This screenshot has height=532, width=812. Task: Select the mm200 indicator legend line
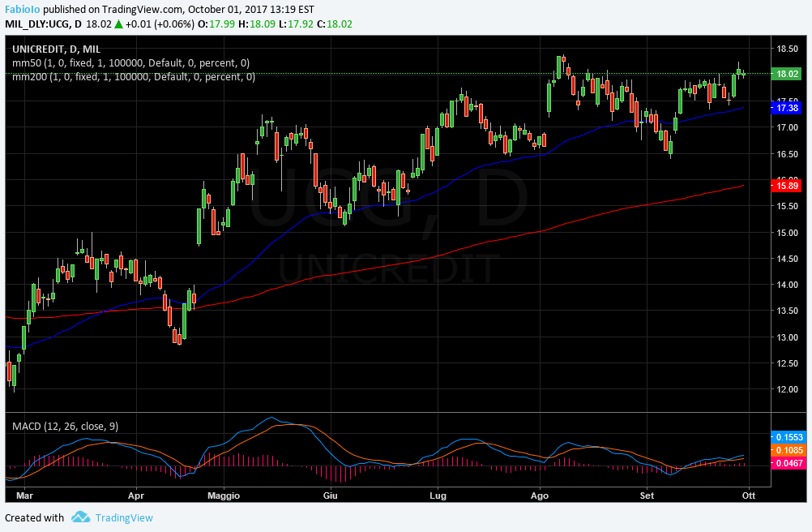(x=134, y=77)
